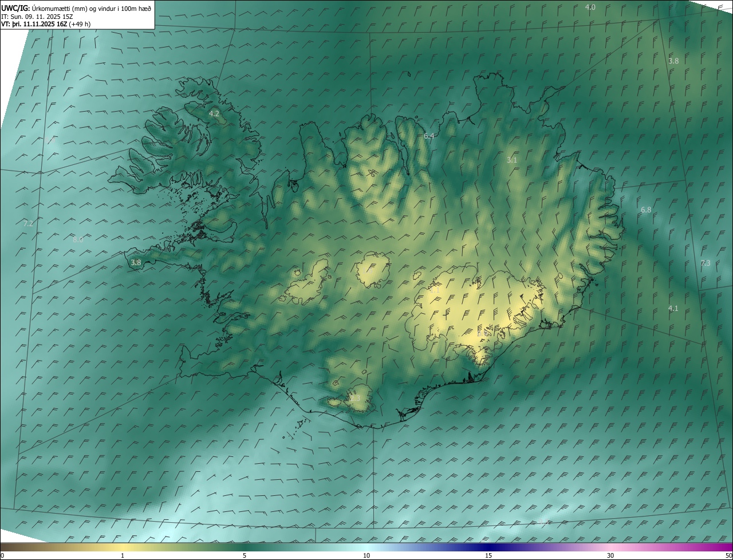Click the 1 tick on the color scale
The width and height of the screenshot is (733, 560).
[x=123, y=555]
